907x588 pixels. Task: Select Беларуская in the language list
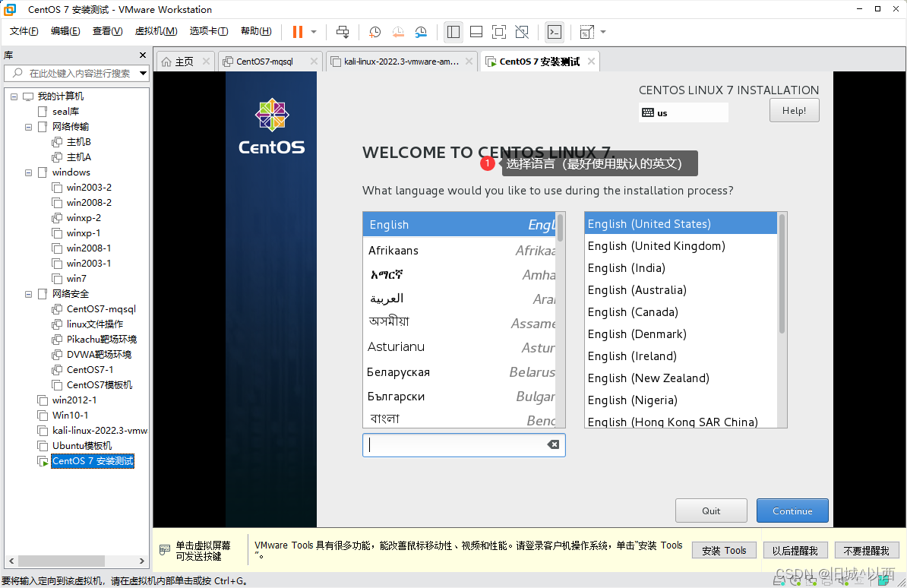pyautogui.click(x=460, y=371)
